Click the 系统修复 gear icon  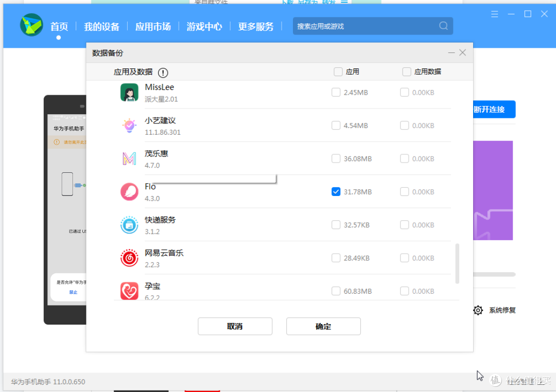pyautogui.click(x=478, y=310)
